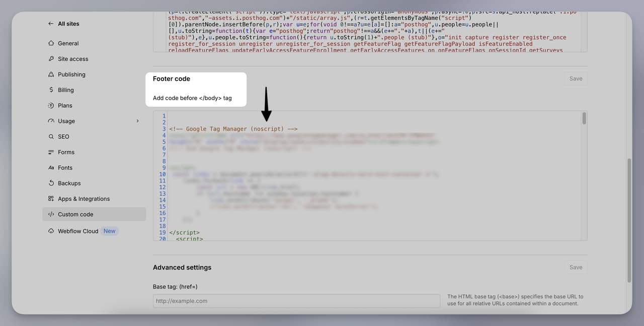Save the Advanced settings section
Screen dimensions: 644x326
point(576,268)
